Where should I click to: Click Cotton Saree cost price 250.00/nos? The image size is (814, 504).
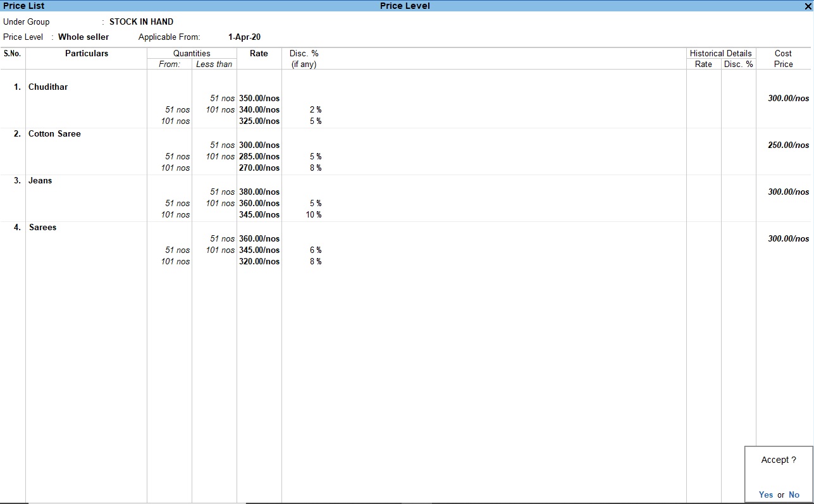(x=788, y=145)
